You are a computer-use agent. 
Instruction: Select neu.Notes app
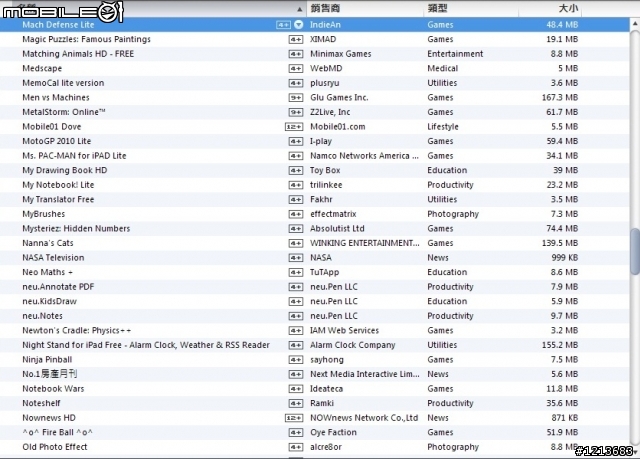(x=42, y=316)
